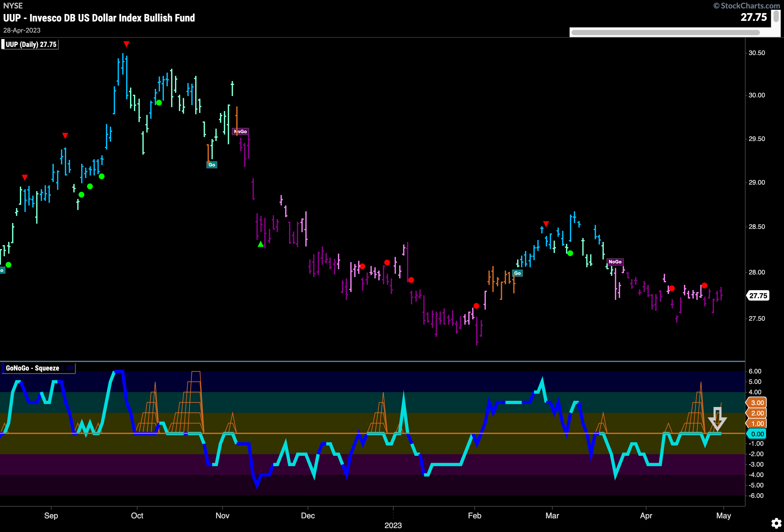Click the last red dot marker in late April

click(x=704, y=286)
